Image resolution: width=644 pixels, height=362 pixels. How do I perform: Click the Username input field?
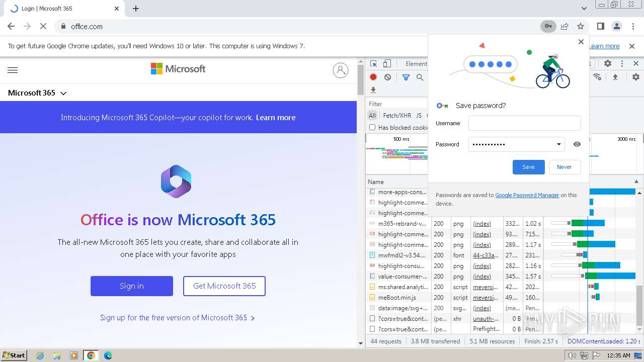pyautogui.click(x=524, y=123)
